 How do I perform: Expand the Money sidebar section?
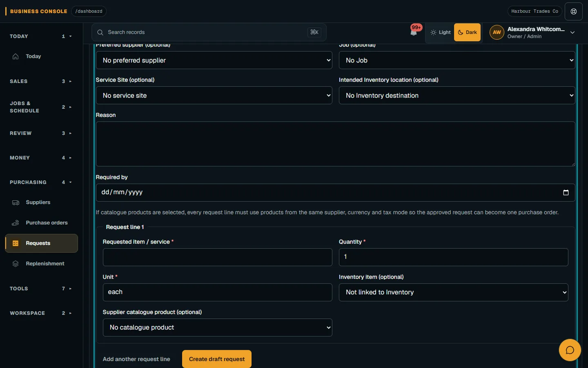click(41, 158)
